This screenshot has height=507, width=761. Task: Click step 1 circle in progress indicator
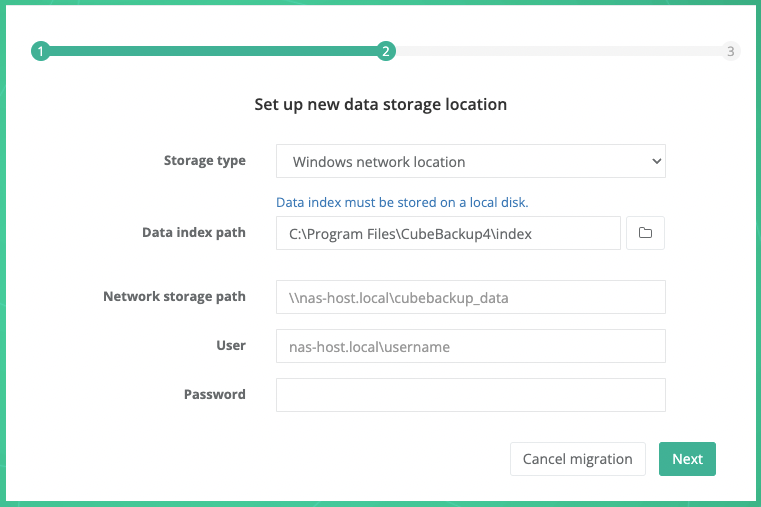(x=40, y=52)
